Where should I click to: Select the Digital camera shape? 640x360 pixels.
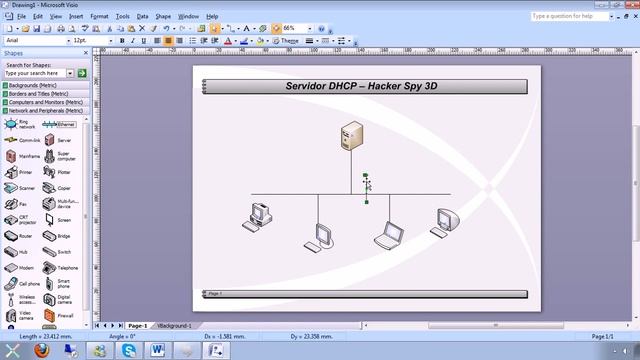pos(58,300)
